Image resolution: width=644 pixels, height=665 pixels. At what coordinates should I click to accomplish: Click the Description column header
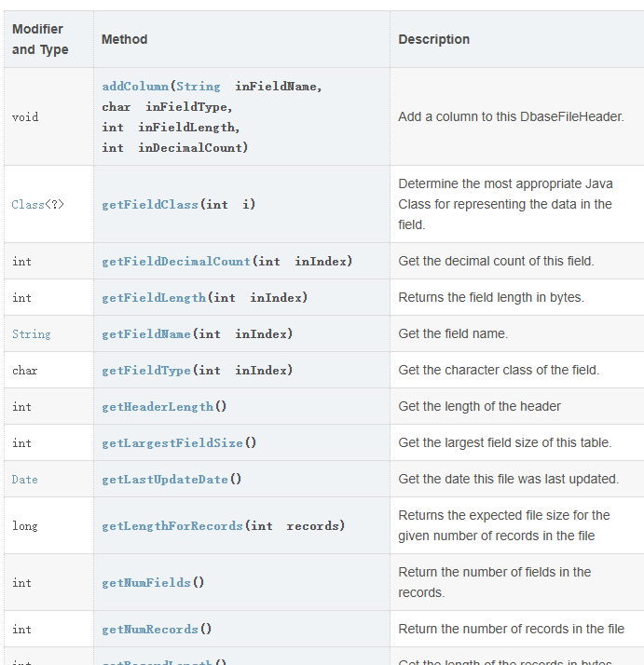point(433,39)
